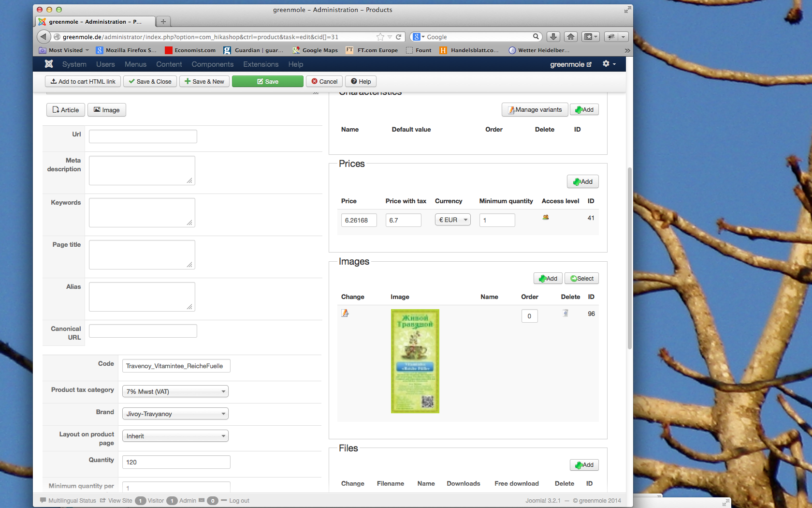Screen dimensions: 812x508
Task: Click Add to cart HTML link button
Action: pyautogui.click(x=83, y=81)
